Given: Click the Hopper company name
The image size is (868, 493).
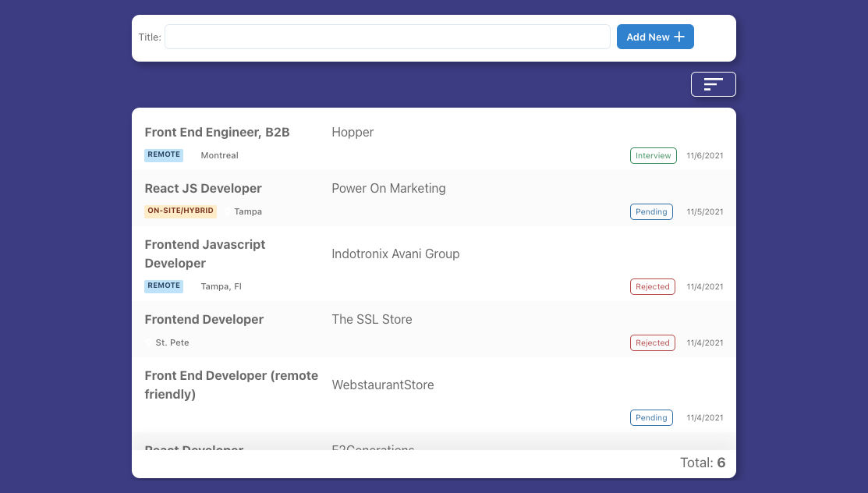Looking at the screenshot, I should click(x=353, y=133).
